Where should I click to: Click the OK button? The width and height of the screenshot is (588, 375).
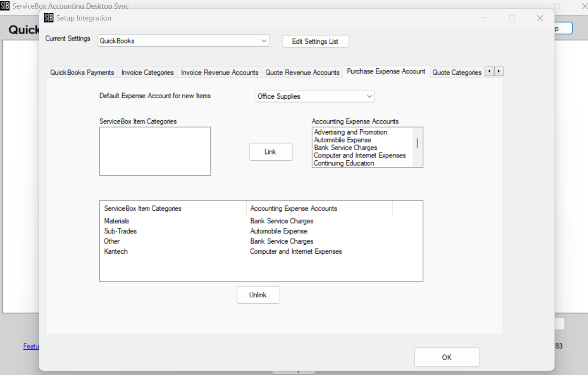click(x=447, y=357)
